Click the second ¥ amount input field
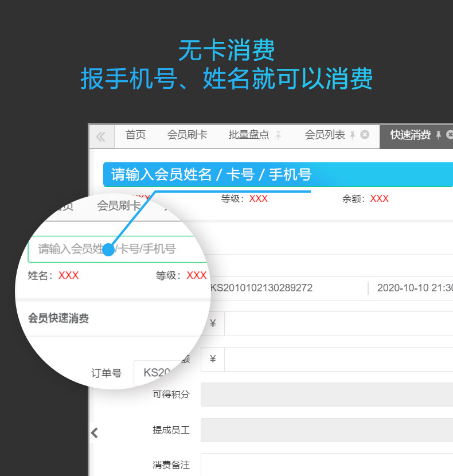The width and height of the screenshot is (453, 476). click(338, 359)
